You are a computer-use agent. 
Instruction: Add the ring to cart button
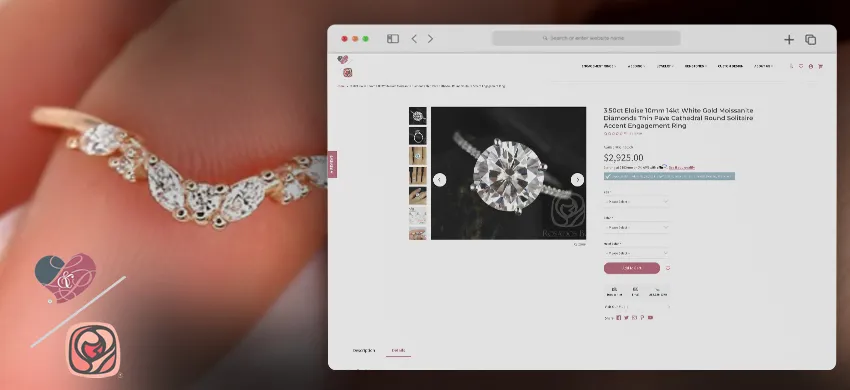click(632, 268)
